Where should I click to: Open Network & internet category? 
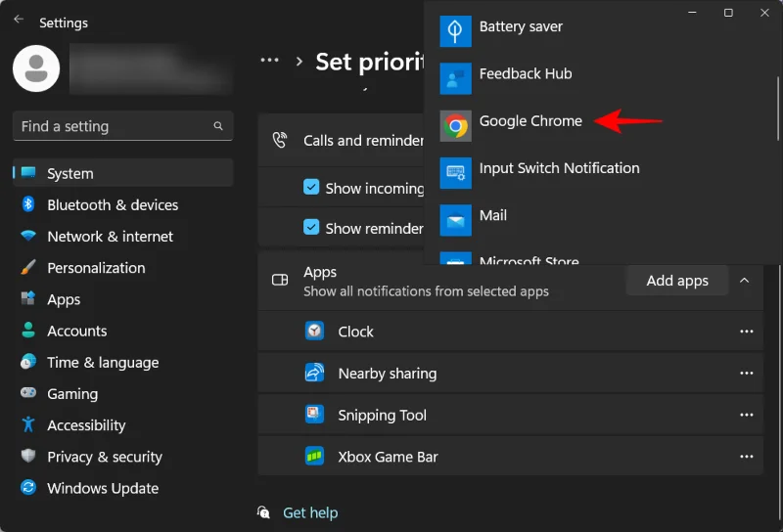pos(123,236)
